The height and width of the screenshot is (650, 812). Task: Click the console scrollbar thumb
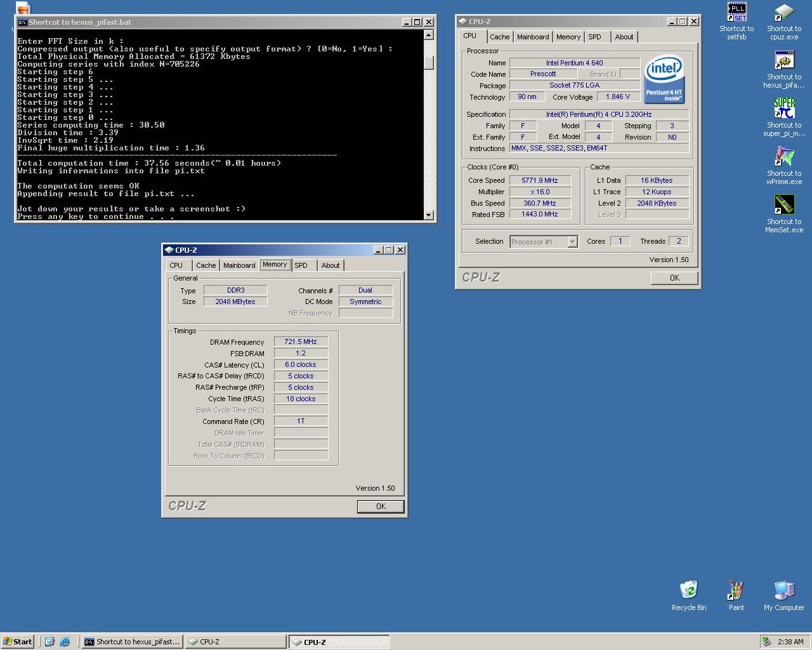coord(429,63)
